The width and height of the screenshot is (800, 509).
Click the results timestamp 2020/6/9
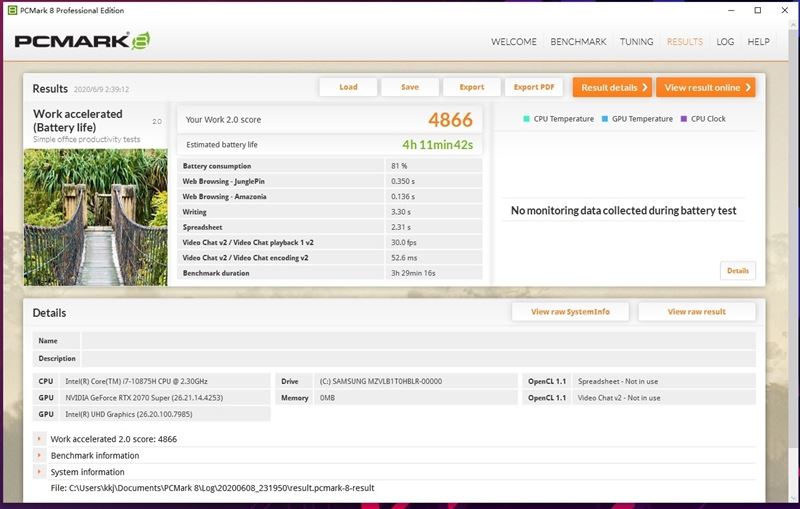point(101,89)
